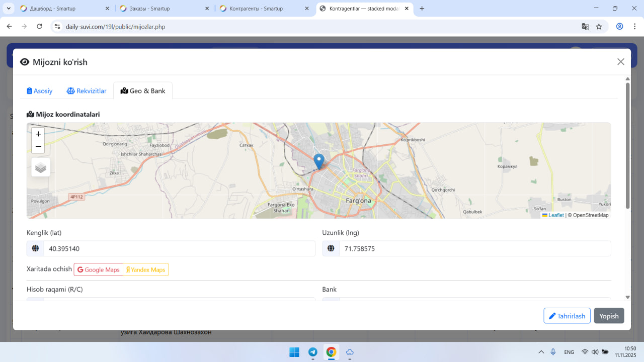Zoom out on the Leaflet map
644x362 pixels.
tap(38, 147)
